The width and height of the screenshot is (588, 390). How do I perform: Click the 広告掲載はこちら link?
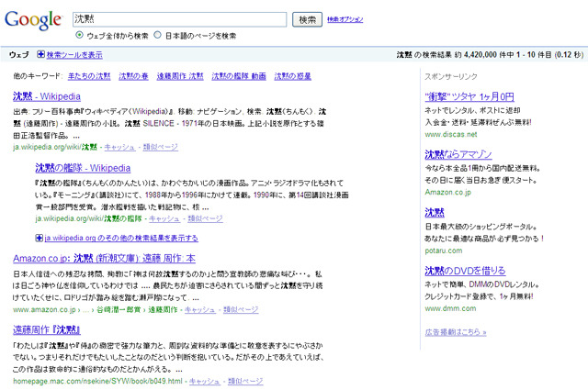(x=456, y=332)
